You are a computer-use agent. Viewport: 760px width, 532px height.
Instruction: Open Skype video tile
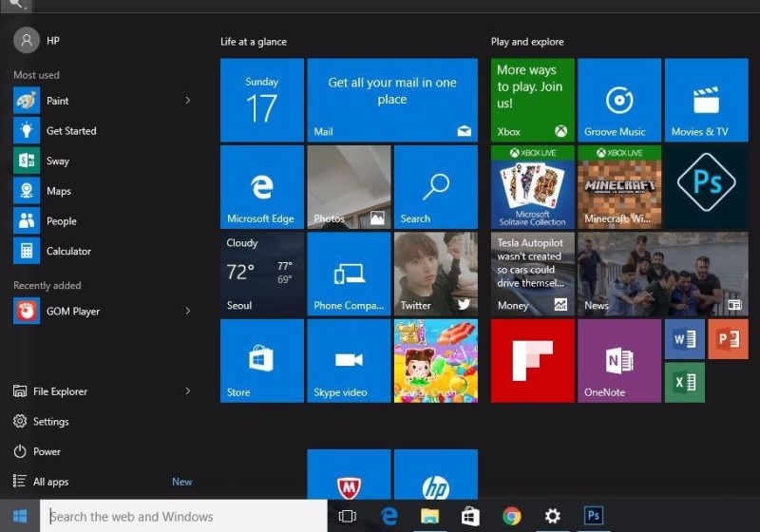[x=349, y=360]
